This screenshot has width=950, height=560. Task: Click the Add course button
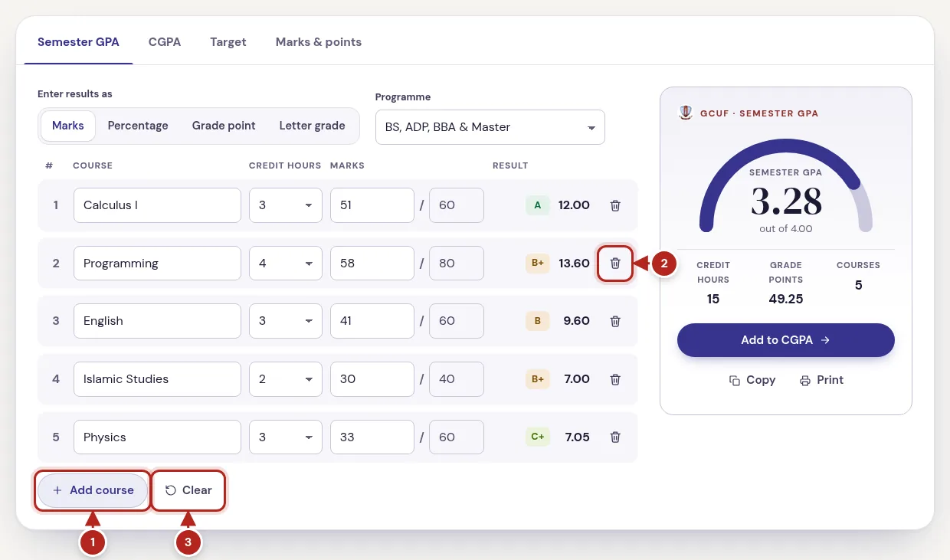click(x=93, y=490)
